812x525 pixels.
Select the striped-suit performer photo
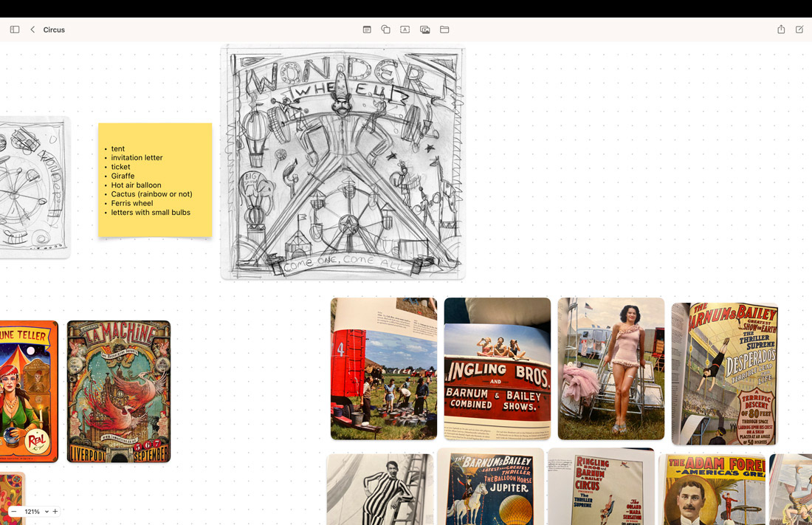coord(380,490)
